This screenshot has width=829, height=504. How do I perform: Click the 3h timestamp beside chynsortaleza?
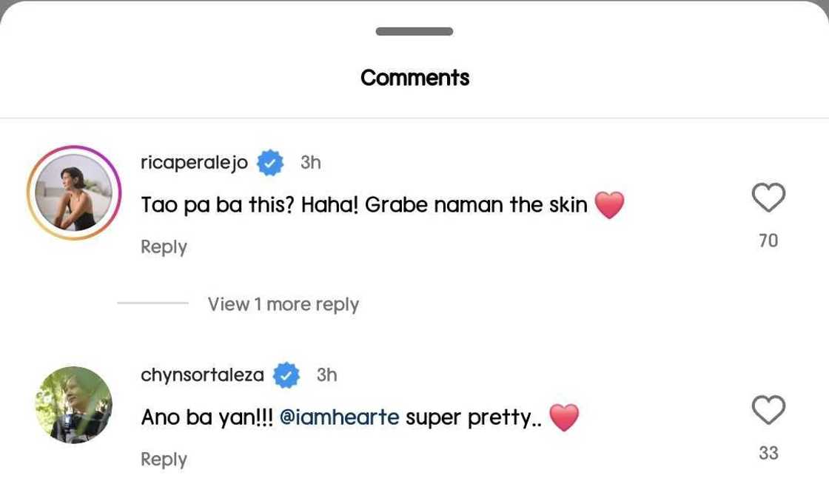click(327, 375)
